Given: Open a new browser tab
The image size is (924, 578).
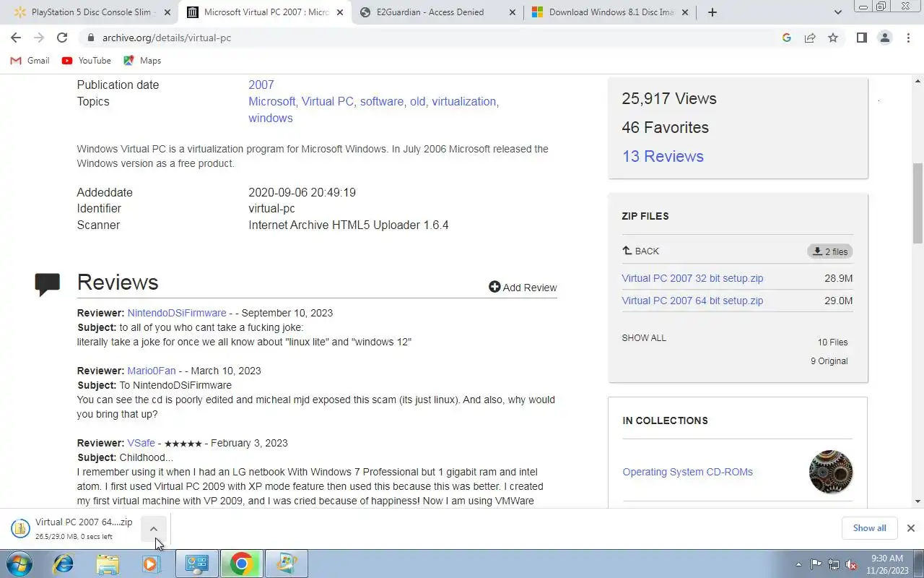Looking at the screenshot, I should tap(712, 12).
